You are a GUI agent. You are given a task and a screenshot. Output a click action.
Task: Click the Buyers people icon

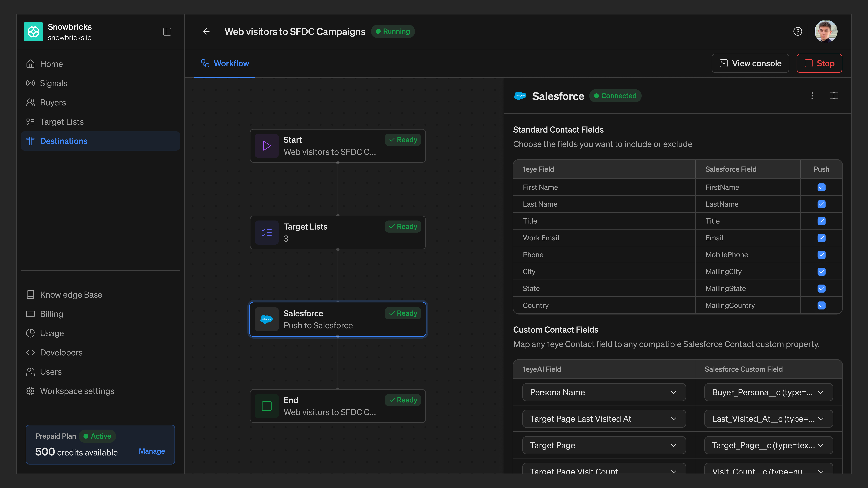30,102
